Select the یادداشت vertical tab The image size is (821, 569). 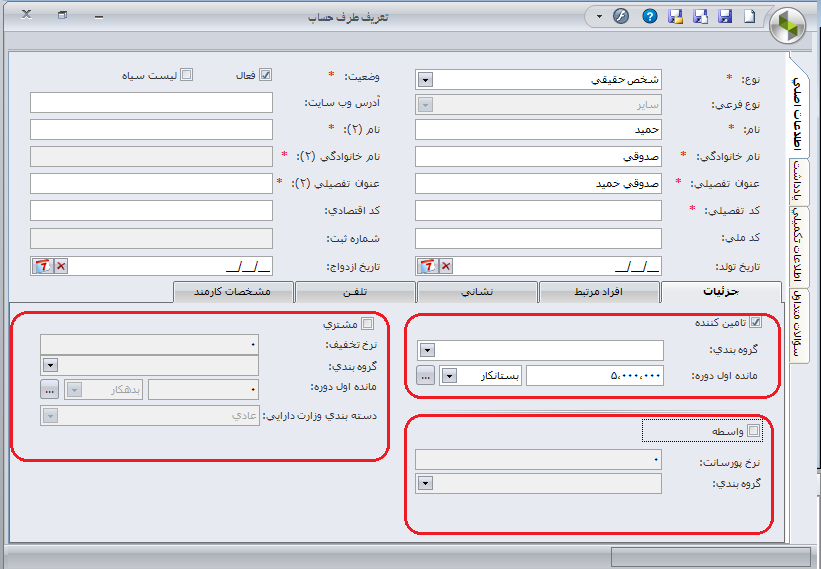798,181
